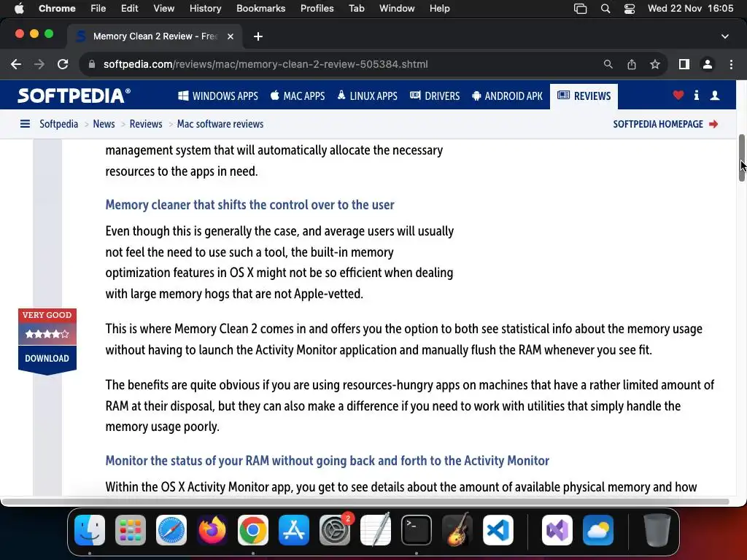747x560 pixels.
Task: Open the History menu
Action: [205, 9]
